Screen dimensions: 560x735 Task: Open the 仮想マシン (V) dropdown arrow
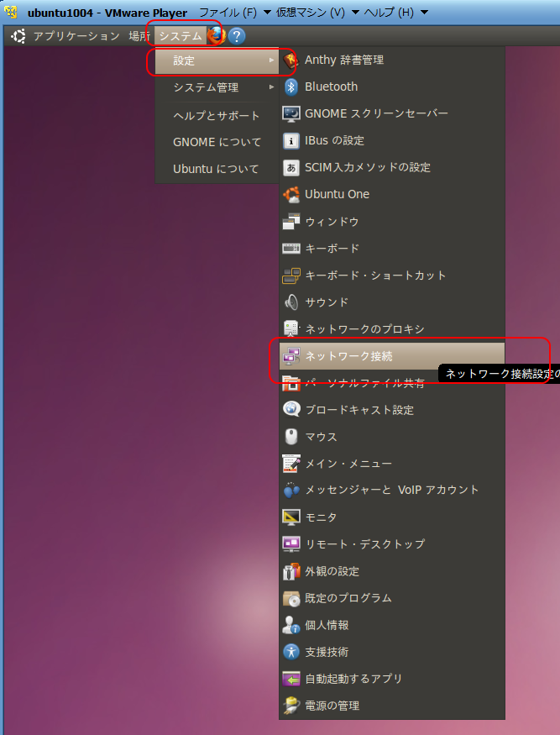(355, 13)
